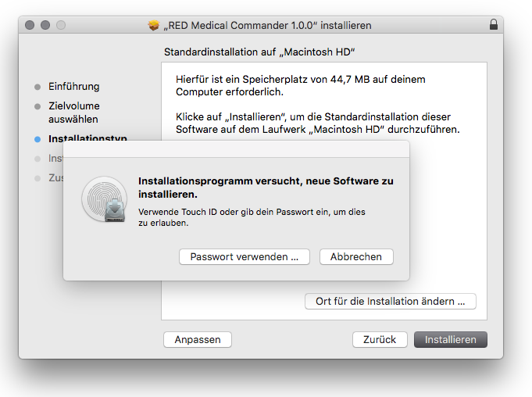Image resolution: width=532 pixels, height=397 pixels.
Task: Select the Einführung step label in the sidebar
Action: pos(74,86)
